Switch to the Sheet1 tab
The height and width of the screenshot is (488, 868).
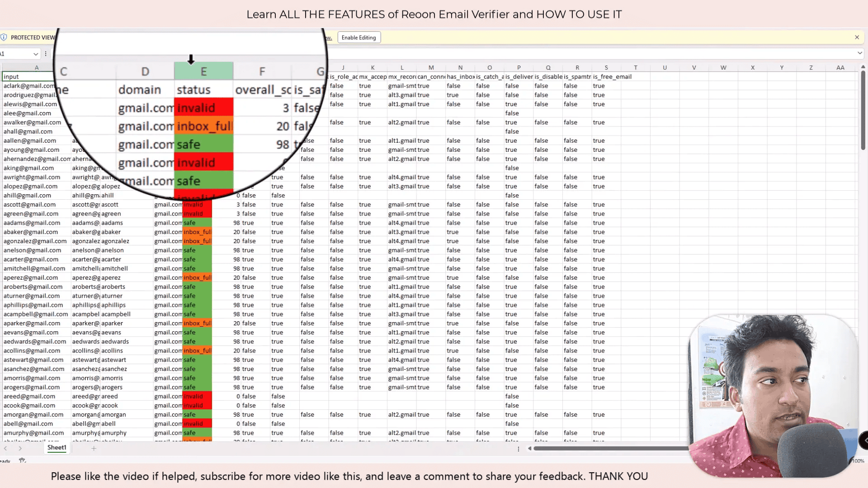[57, 448]
